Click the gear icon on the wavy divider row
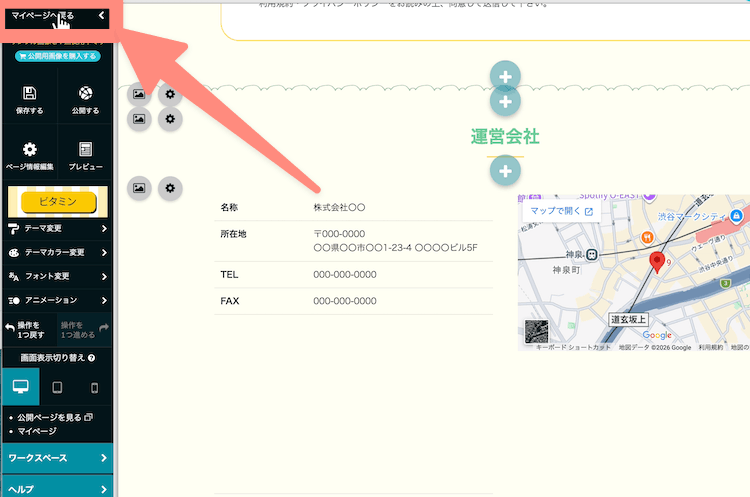 click(170, 94)
